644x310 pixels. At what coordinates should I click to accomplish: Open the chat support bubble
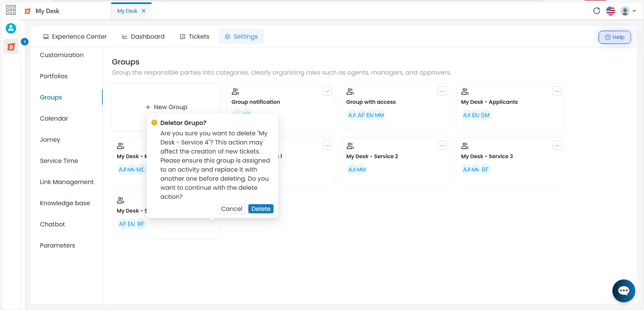(624, 291)
